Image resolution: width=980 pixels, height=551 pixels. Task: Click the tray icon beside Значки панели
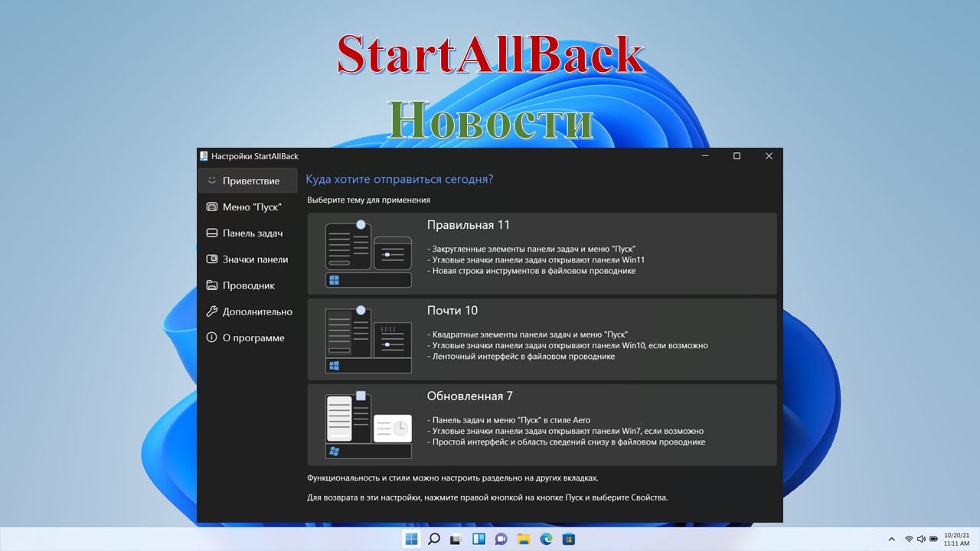point(212,259)
